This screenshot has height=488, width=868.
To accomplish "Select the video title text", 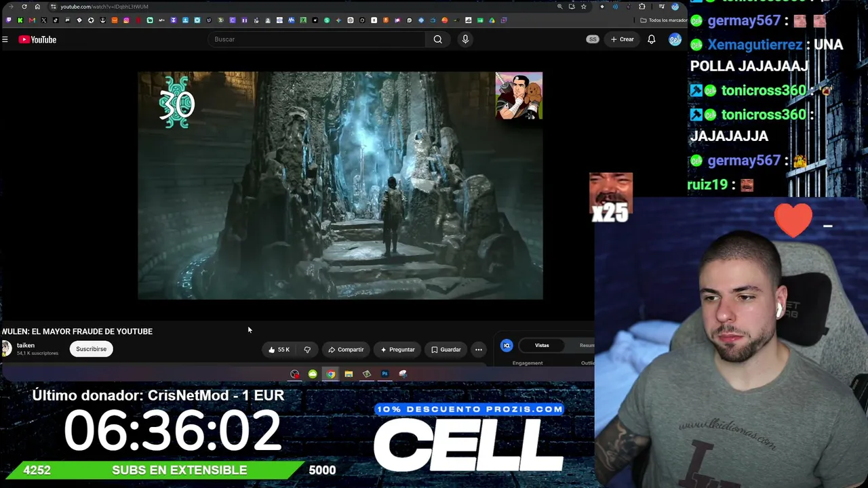I will pos(77,331).
